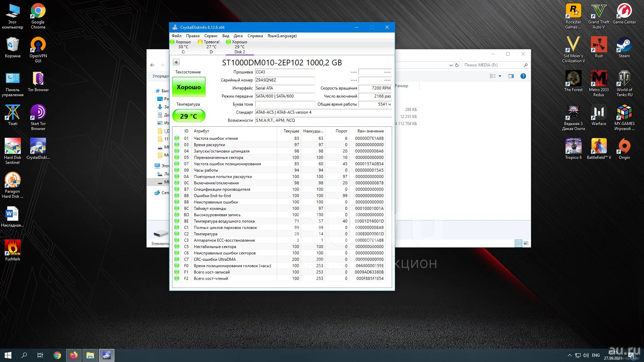Launch Hard Disk Sentinel shortcut

click(x=12, y=151)
